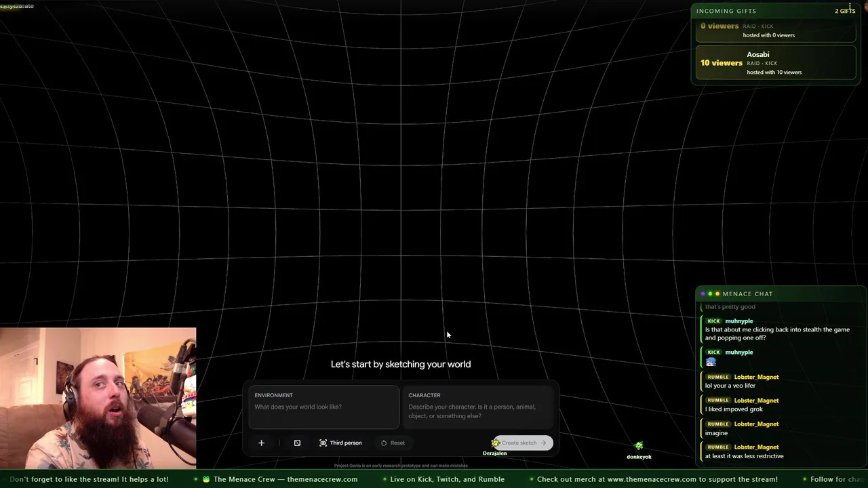Click 'hosted with 10 viewers' text
868x488 pixels.
pos(774,73)
